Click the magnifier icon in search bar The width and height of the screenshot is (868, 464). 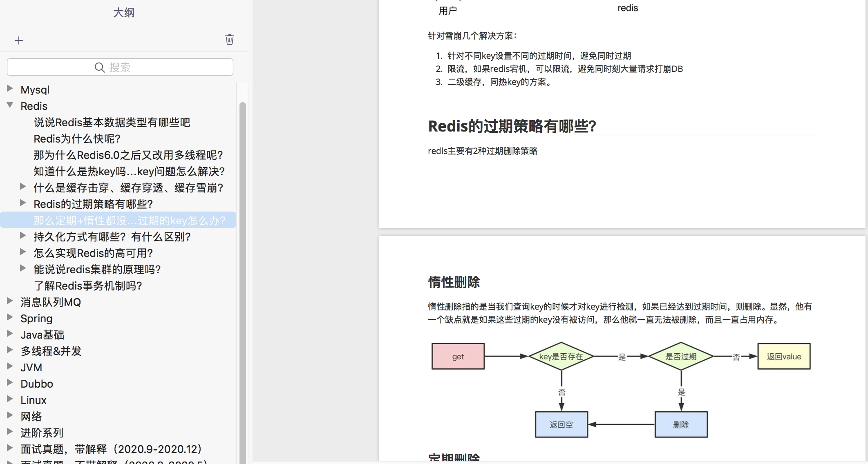click(x=99, y=67)
